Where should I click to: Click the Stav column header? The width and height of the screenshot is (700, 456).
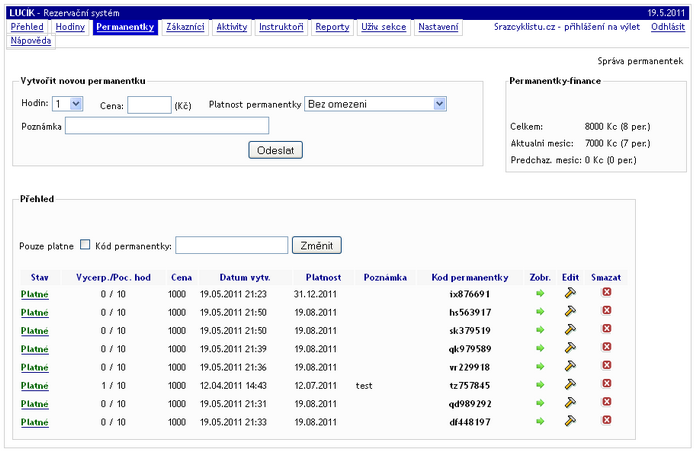pos(40,277)
